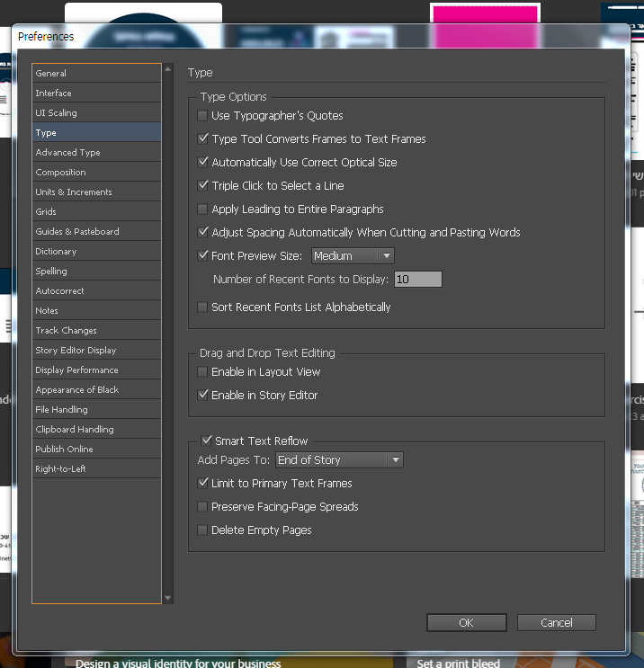This screenshot has width=644, height=668.
Task: Open Publish Online preferences
Action: [x=97, y=449]
